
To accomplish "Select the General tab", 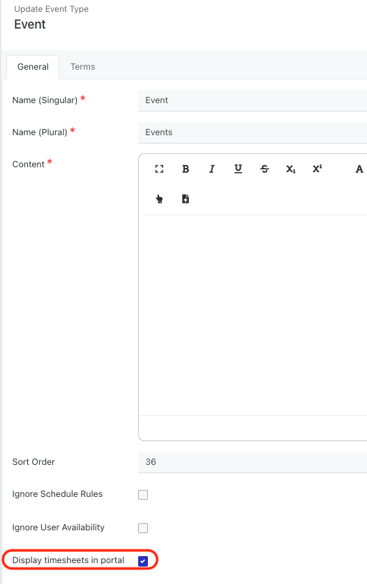I will point(33,67).
